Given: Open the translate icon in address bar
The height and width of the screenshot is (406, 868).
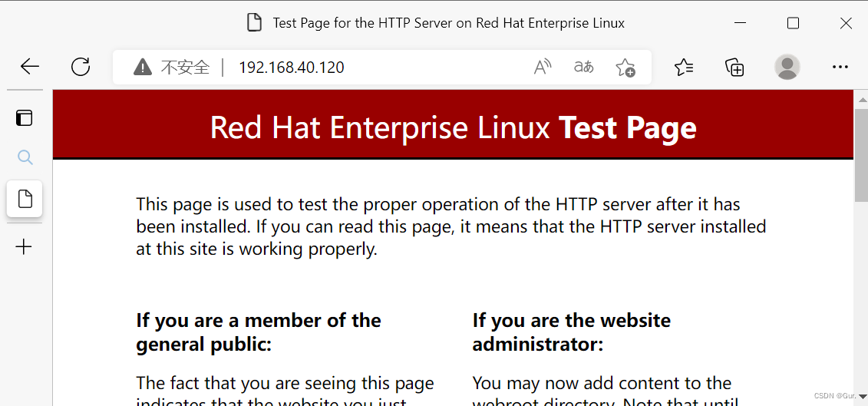Looking at the screenshot, I should [583, 68].
